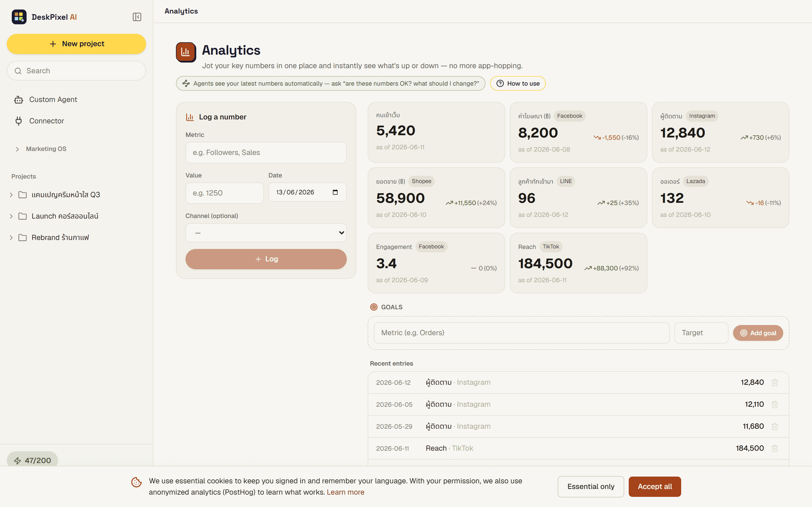This screenshot has width=812, height=507.
Task: Click the How to use button
Action: tap(518, 83)
